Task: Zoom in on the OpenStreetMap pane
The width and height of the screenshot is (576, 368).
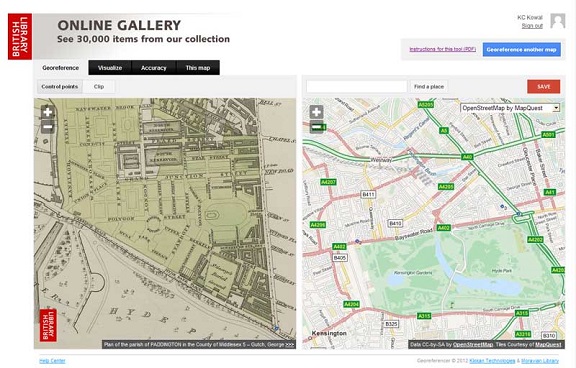Action: [316, 112]
